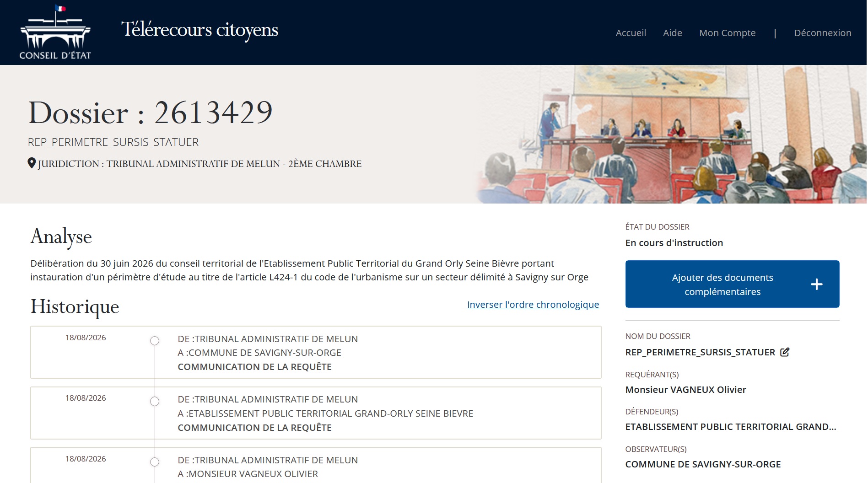
Task: Click the courtroom watercolor banner illustration
Action: click(671, 134)
